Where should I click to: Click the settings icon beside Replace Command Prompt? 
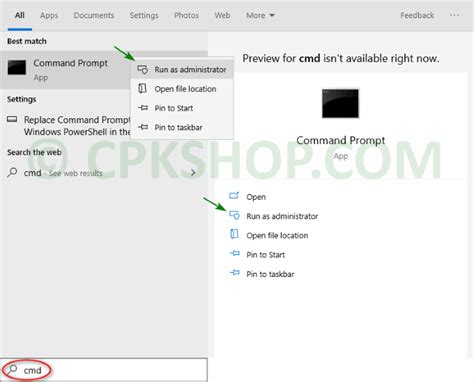[x=12, y=119]
